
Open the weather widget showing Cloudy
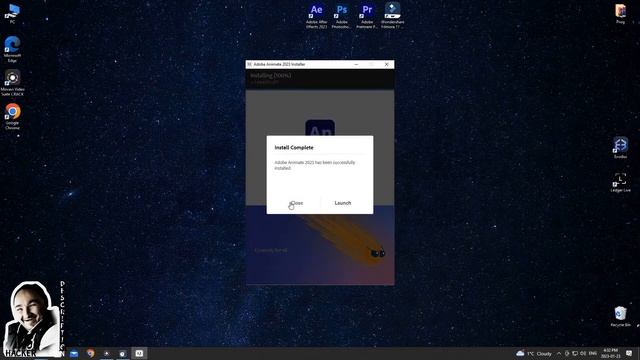(x=534, y=353)
